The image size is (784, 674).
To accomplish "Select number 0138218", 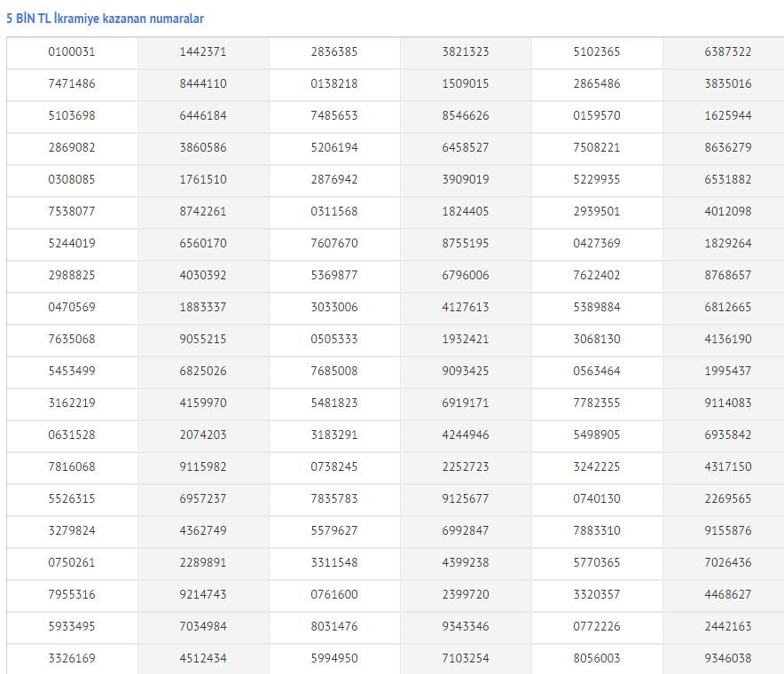I will point(334,83).
